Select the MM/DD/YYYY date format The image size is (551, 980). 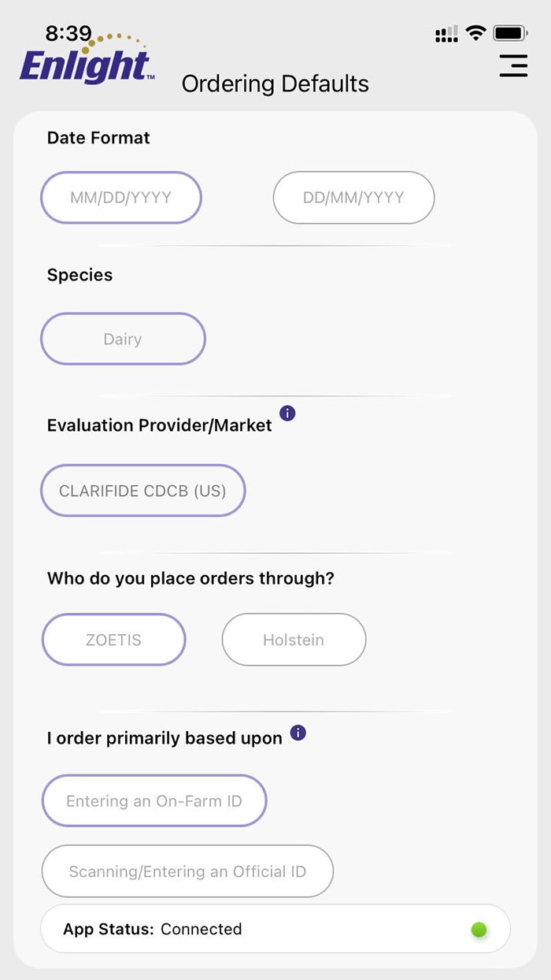tap(121, 198)
